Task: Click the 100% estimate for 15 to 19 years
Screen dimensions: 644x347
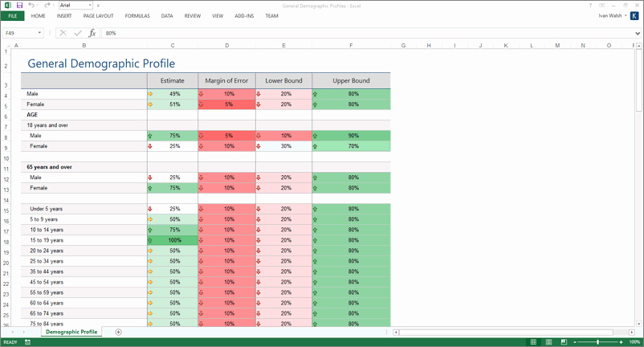Action: (173, 240)
